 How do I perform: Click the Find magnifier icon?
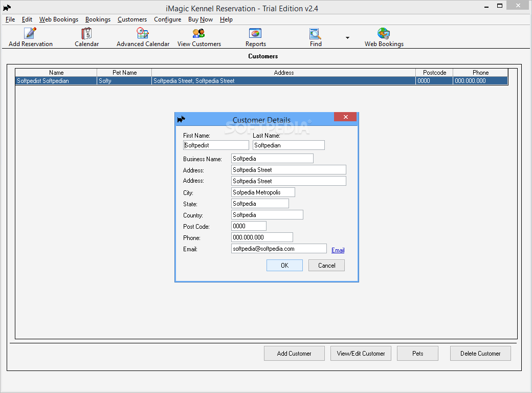point(315,33)
